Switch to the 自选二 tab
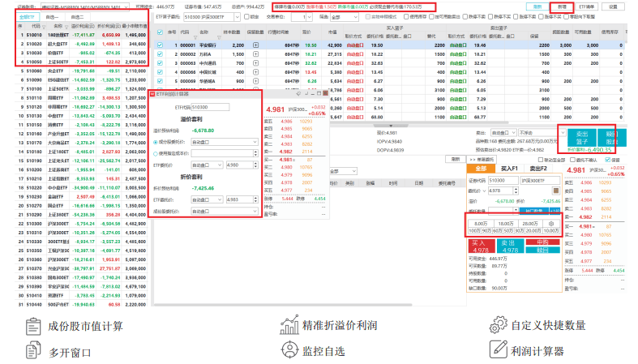This screenshot has width=638, height=364. pos(77,17)
